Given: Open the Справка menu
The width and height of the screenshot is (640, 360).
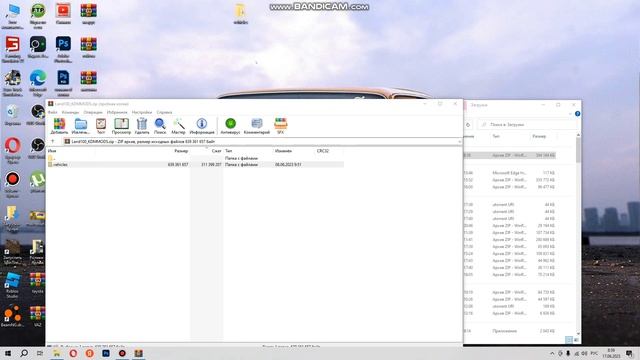Looking at the screenshot, I should point(164,112).
